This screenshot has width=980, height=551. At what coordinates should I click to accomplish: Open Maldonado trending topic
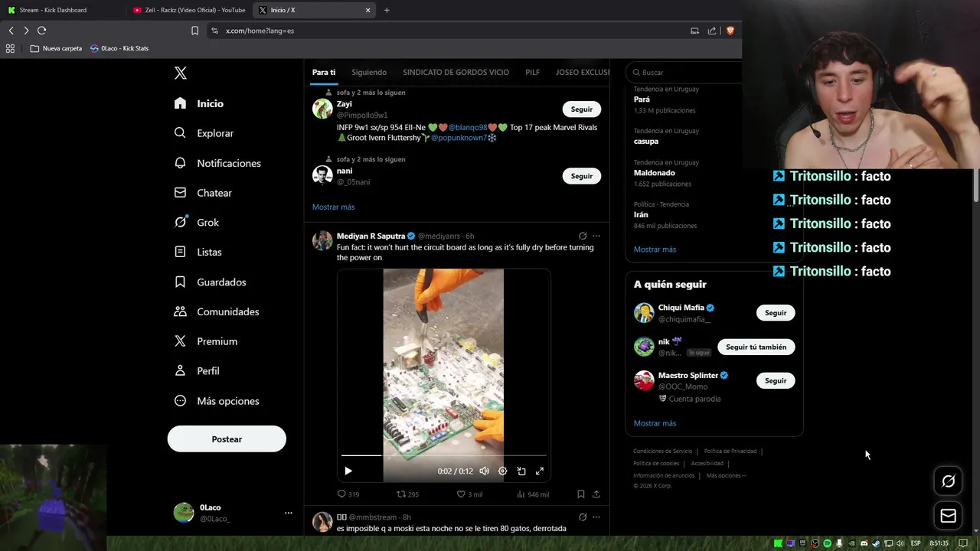(654, 173)
